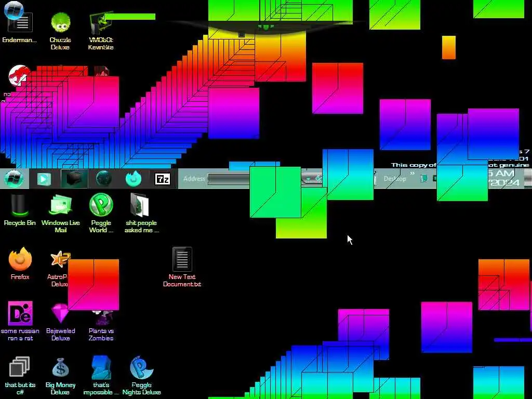This screenshot has width=532, height=399.
Task: Open the media player taskbar icon
Action: 44,179
